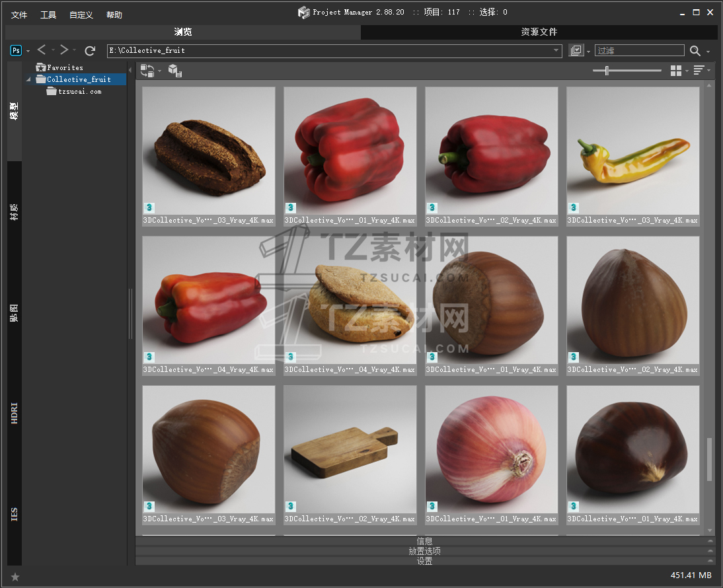The image size is (723, 588).
Task: Open the 材质 materials side tab
Action: (x=14, y=212)
